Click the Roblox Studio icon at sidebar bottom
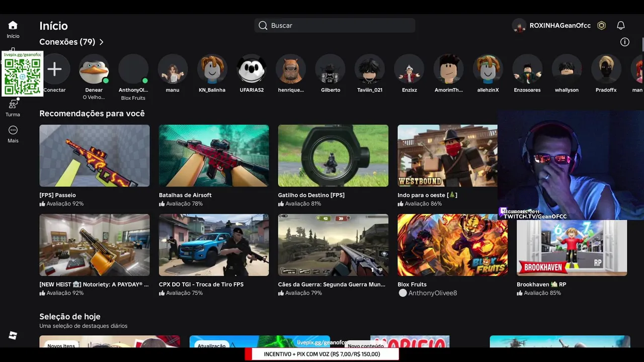Screen dimensions: 644x362 point(13,336)
